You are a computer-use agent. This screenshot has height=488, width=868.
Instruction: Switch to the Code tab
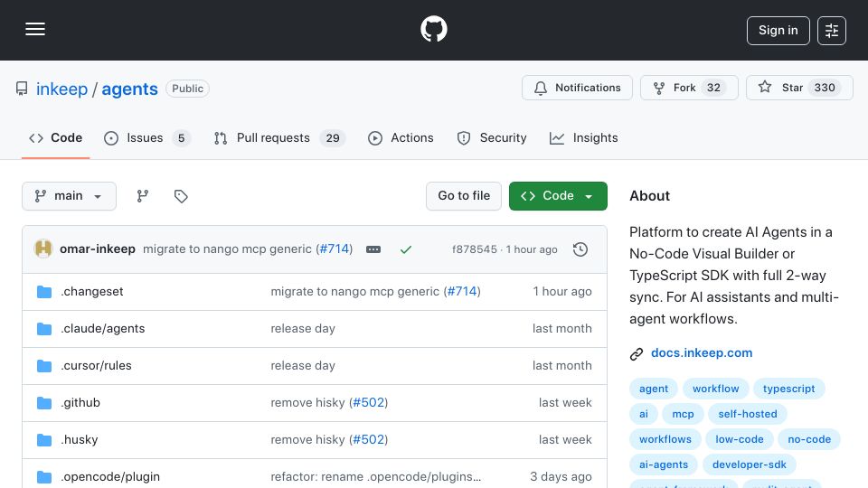click(x=55, y=137)
